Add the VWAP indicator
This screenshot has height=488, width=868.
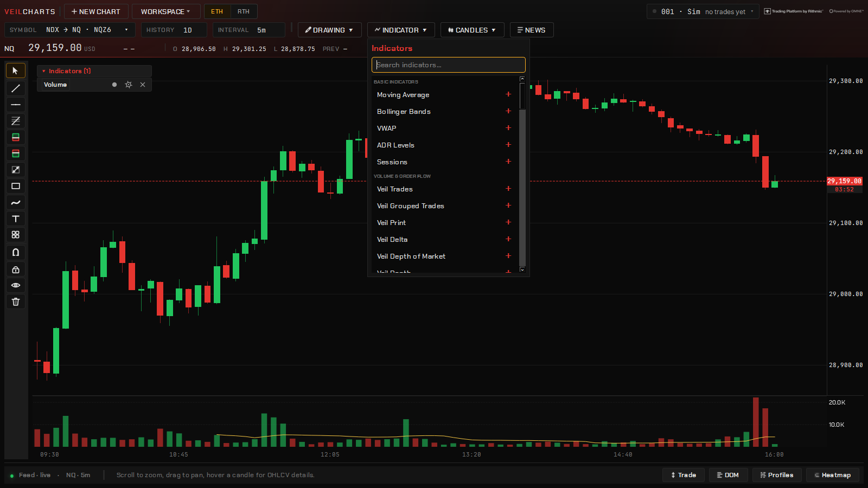tap(508, 128)
